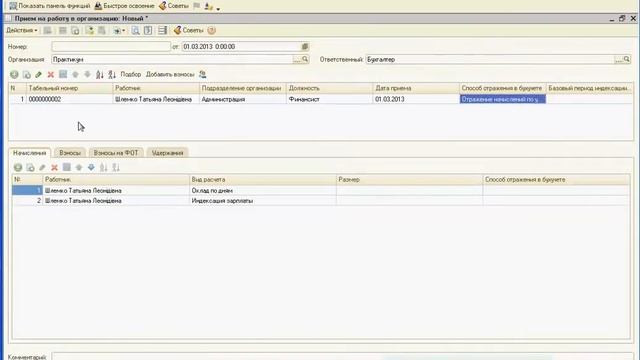Click the date field '01.03.2013 0:00:00'
The height and width of the screenshot is (360, 640).
click(x=242, y=47)
